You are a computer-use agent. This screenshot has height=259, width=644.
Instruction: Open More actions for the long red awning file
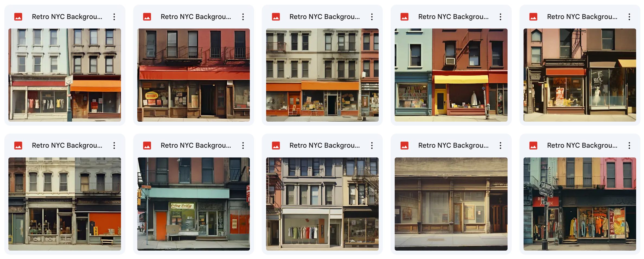[243, 17]
